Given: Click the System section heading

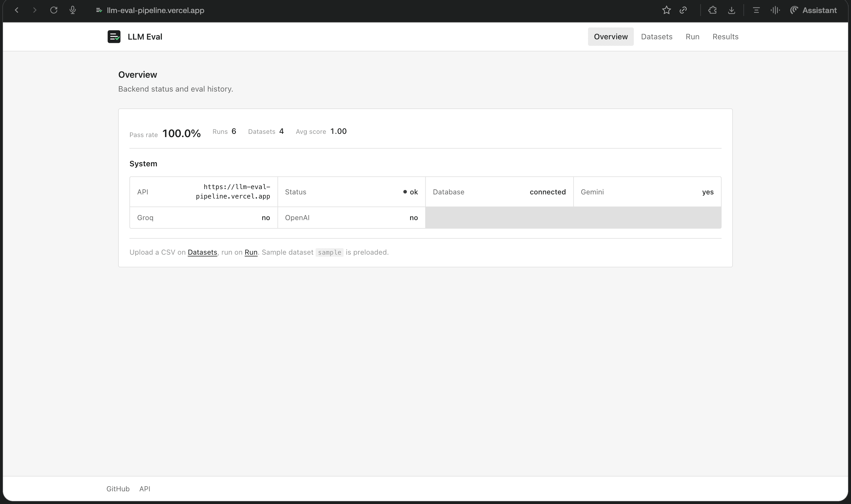Looking at the screenshot, I should 143,164.
